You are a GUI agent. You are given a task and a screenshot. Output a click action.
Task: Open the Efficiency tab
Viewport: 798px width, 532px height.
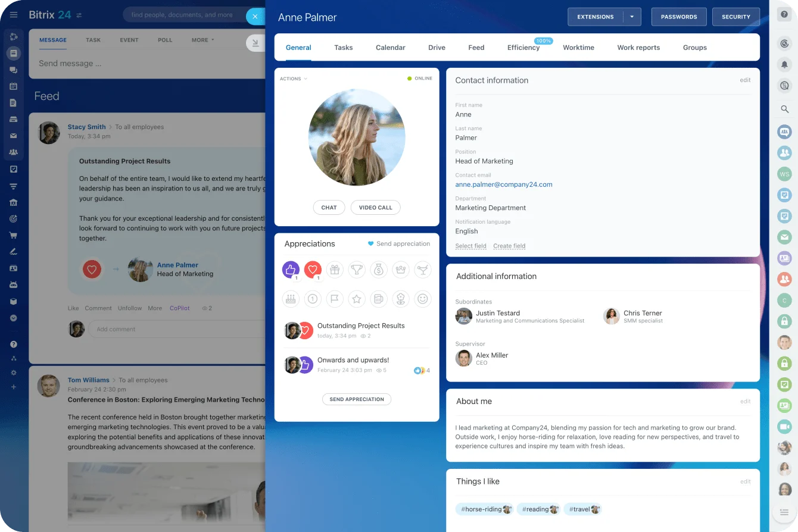pos(523,48)
